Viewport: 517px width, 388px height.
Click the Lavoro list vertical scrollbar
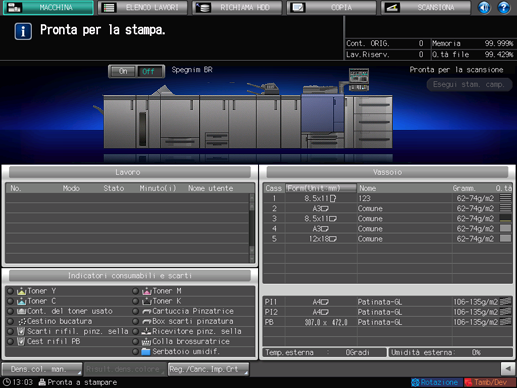252,228
